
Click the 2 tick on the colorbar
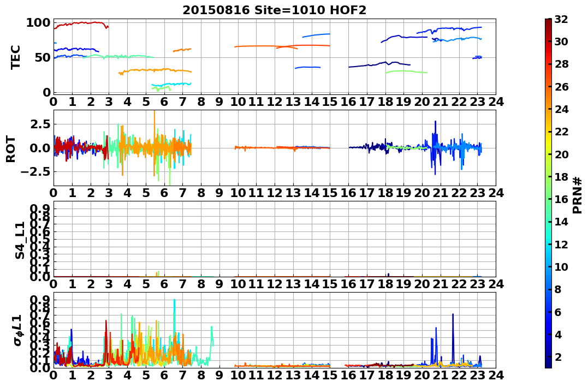[x=558, y=356]
